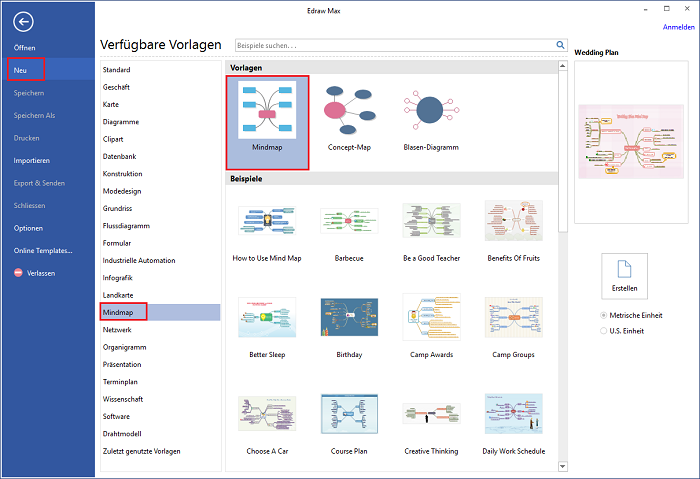The image size is (700, 479).
Task: Open the Better Sleep example
Action: coord(267,317)
